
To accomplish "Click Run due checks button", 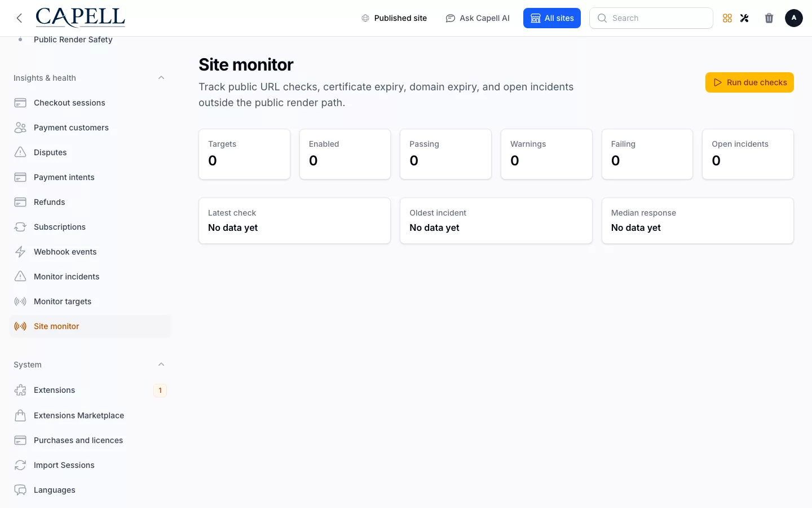I will [749, 82].
